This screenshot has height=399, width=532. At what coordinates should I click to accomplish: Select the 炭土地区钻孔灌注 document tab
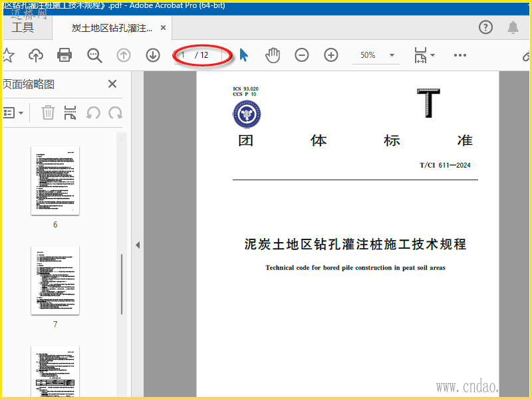click(x=112, y=28)
